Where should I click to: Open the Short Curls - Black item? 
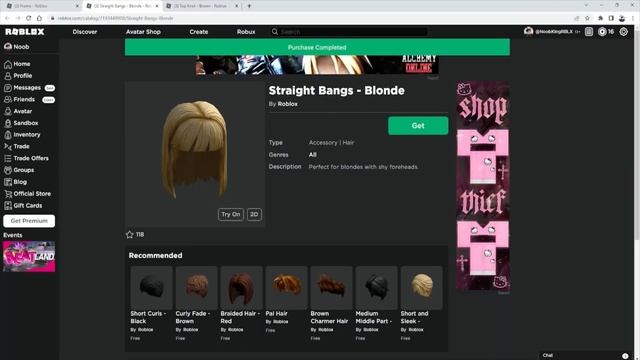[151, 304]
